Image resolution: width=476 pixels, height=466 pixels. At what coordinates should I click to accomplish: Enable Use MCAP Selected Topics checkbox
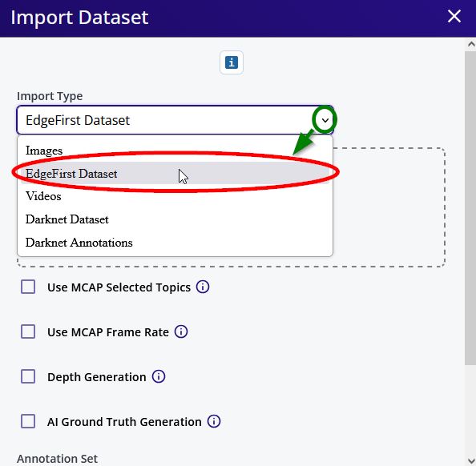pos(28,287)
